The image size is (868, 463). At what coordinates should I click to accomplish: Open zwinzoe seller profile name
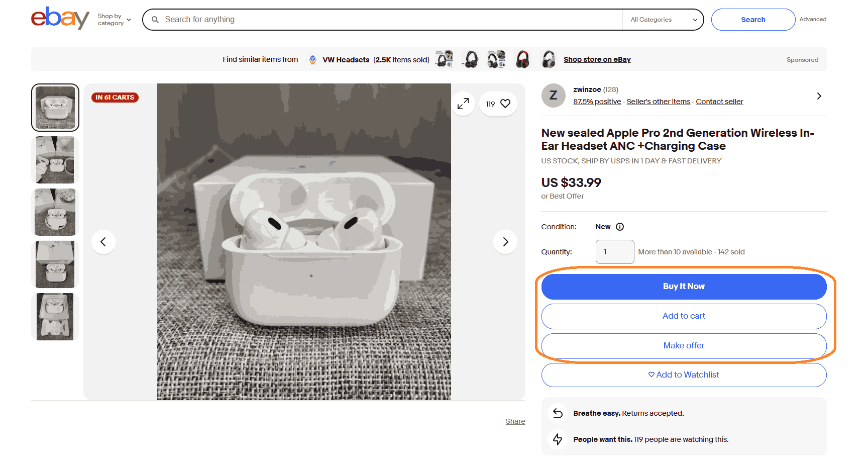[x=587, y=89]
